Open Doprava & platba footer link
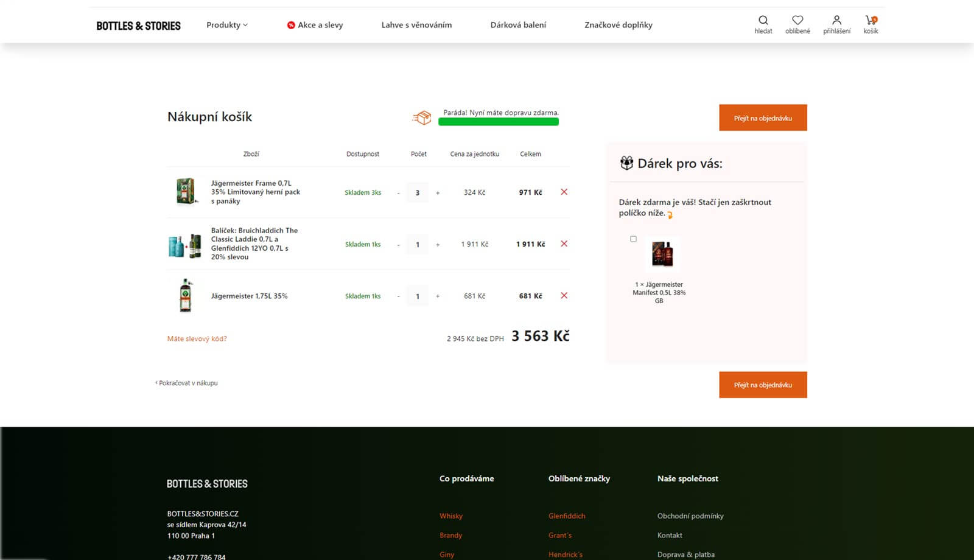974x560 pixels. click(686, 555)
